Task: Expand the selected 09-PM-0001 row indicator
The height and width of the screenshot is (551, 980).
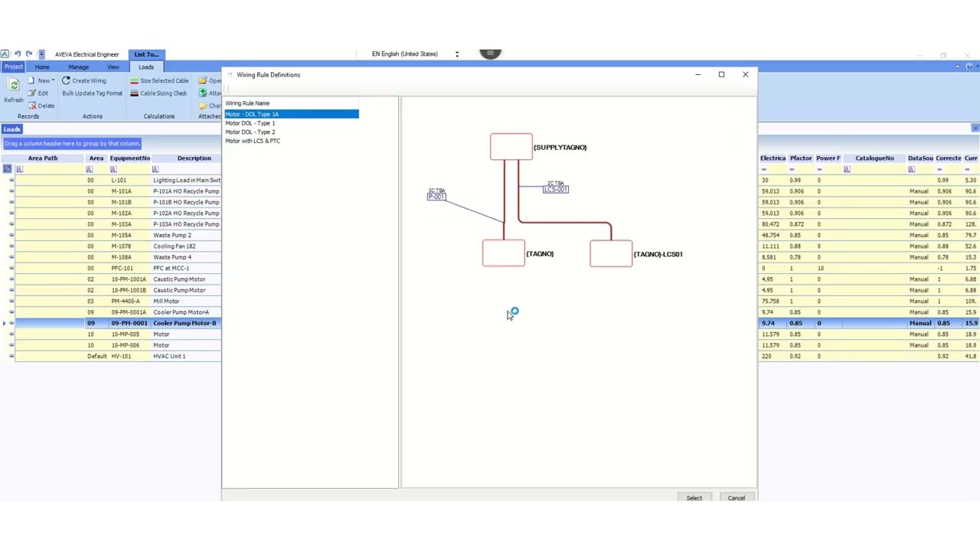Action: pos(6,324)
